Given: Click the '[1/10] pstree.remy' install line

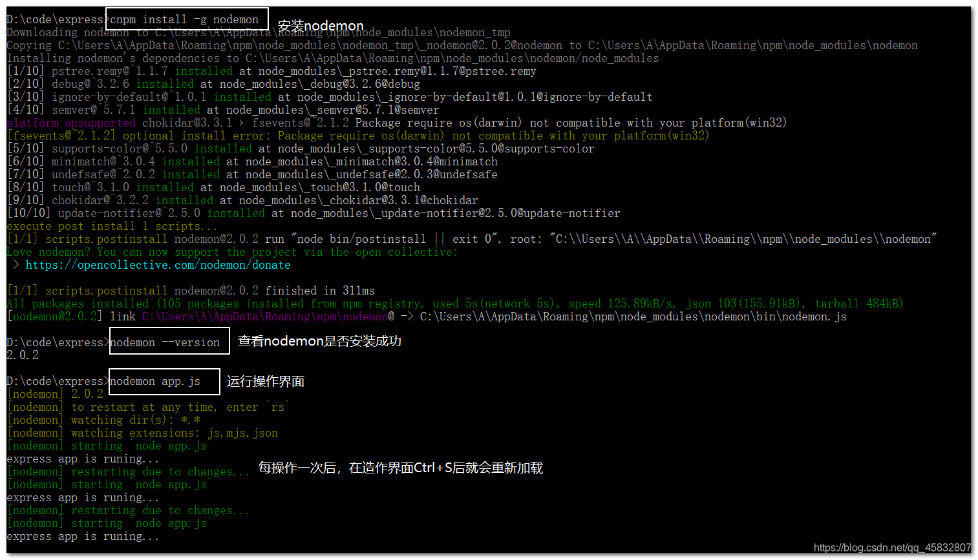Looking at the screenshot, I should [x=271, y=71].
